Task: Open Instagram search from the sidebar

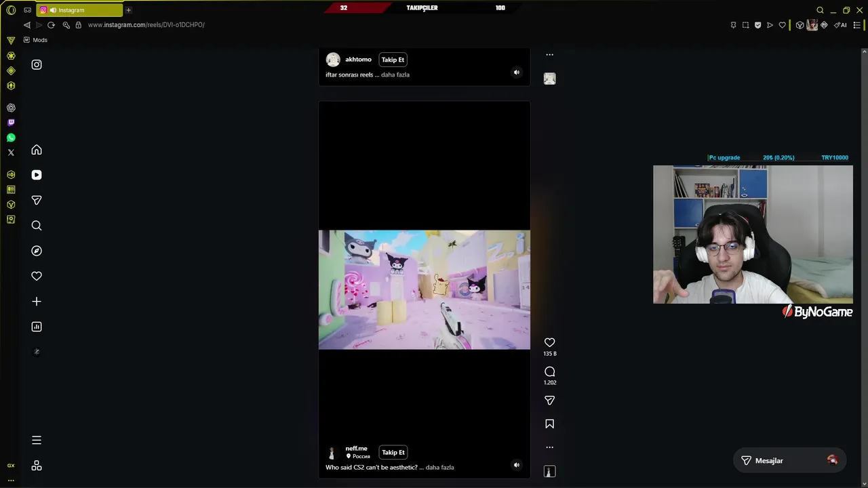Action: (x=37, y=226)
